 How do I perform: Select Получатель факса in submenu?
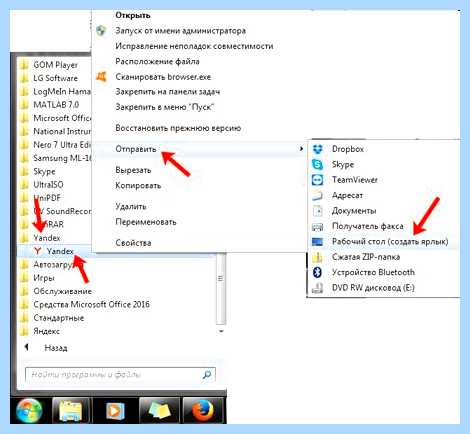[367, 226]
